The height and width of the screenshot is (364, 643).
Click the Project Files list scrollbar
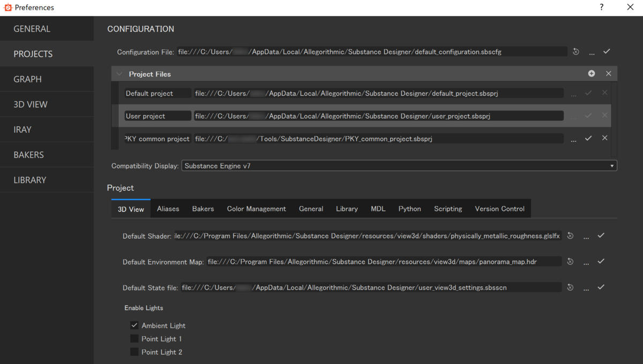(615, 119)
